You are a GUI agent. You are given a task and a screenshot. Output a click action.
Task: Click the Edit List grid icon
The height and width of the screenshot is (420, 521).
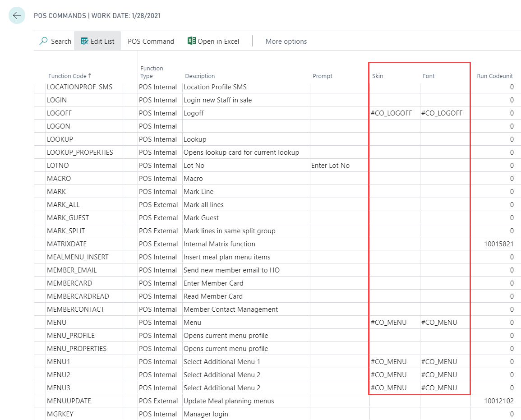[x=84, y=41]
